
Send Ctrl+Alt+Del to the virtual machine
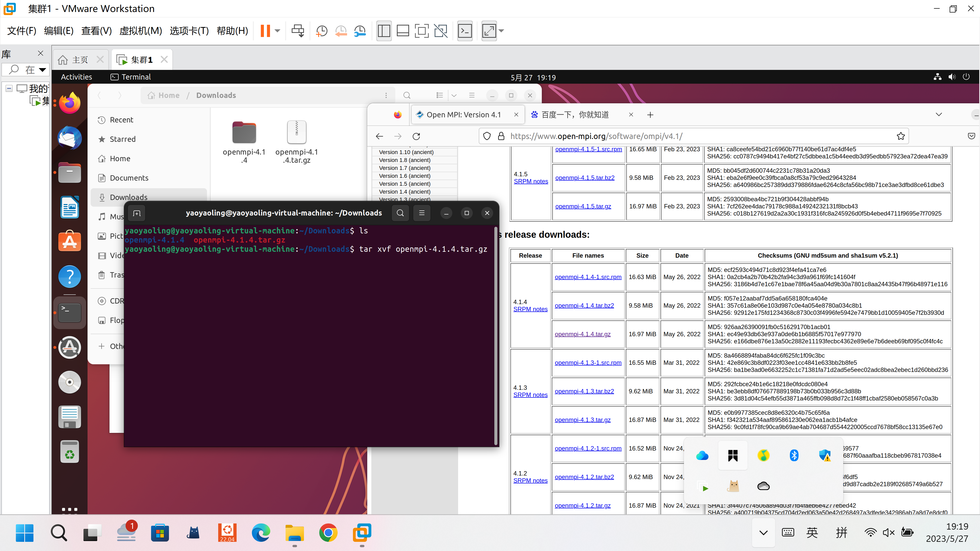tap(298, 31)
